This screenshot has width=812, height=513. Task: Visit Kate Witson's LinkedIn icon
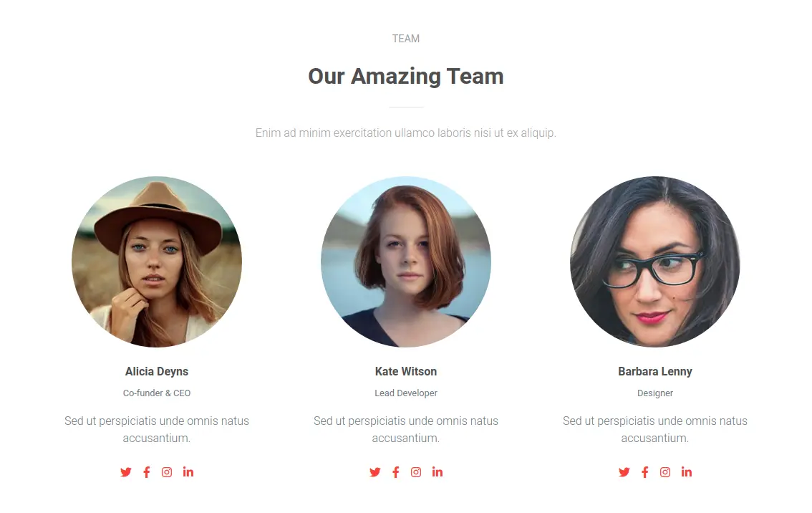(x=437, y=472)
